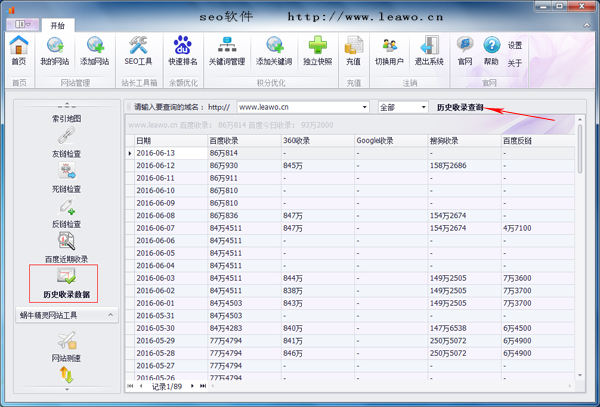Image resolution: width=600 pixels, height=407 pixels.
Task: Click 设置 in the ribbon
Action: point(515,46)
